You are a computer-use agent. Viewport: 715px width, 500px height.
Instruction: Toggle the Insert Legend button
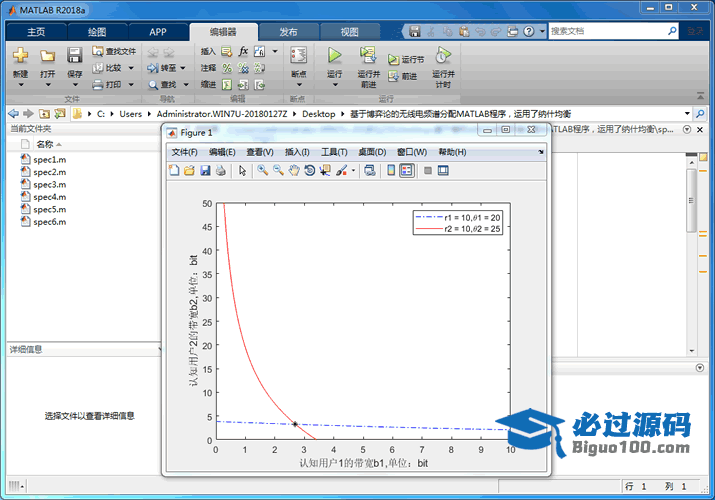[x=407, y=171]
